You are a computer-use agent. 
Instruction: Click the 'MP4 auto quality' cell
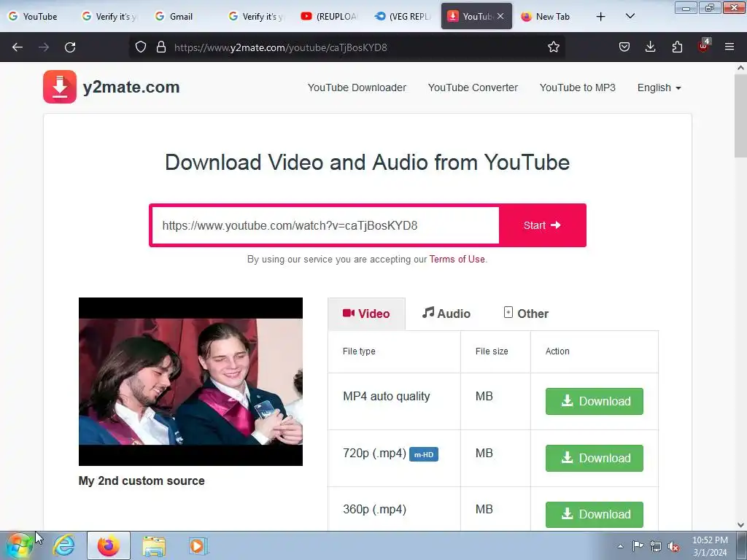(395, 401)
